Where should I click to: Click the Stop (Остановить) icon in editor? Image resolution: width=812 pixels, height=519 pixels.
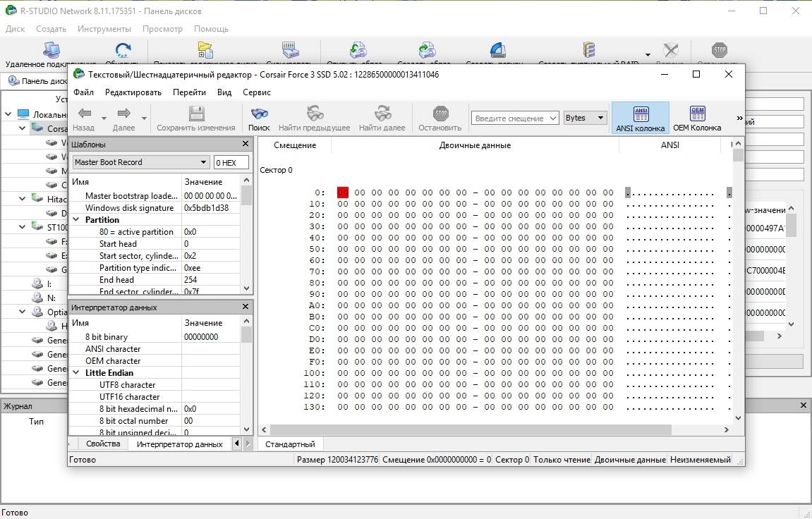tap(440, 114)
